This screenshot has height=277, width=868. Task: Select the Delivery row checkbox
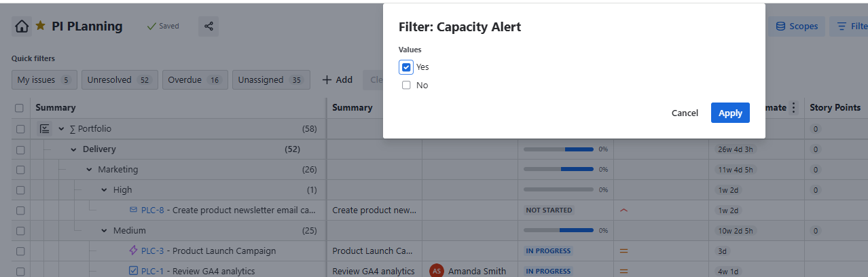[20, 149]
